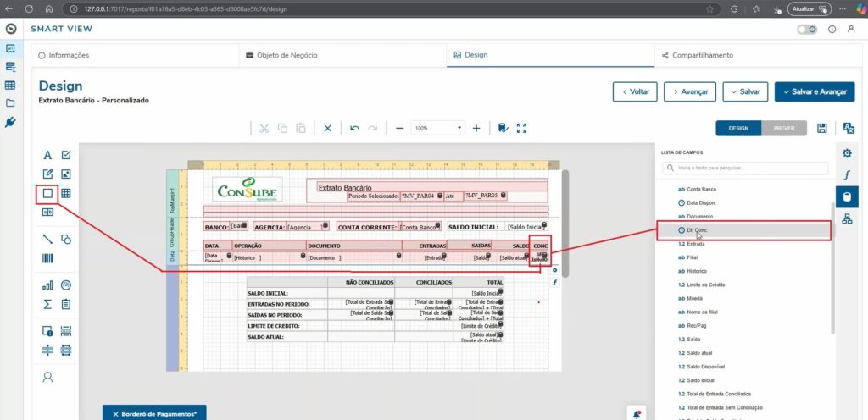The width and height of the screenshot is (868, 420).
Task: Open the info icon in header
Action: (x=832, y=30)
